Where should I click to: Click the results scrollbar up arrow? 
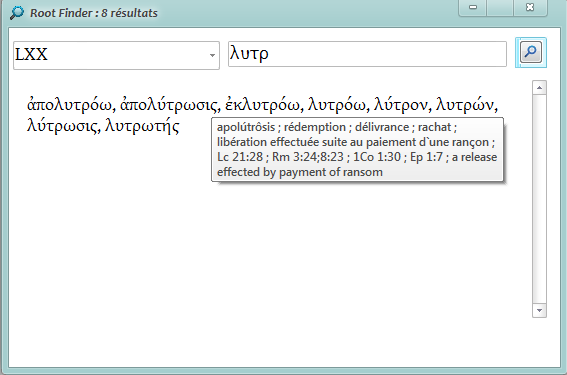click(539, 88)
